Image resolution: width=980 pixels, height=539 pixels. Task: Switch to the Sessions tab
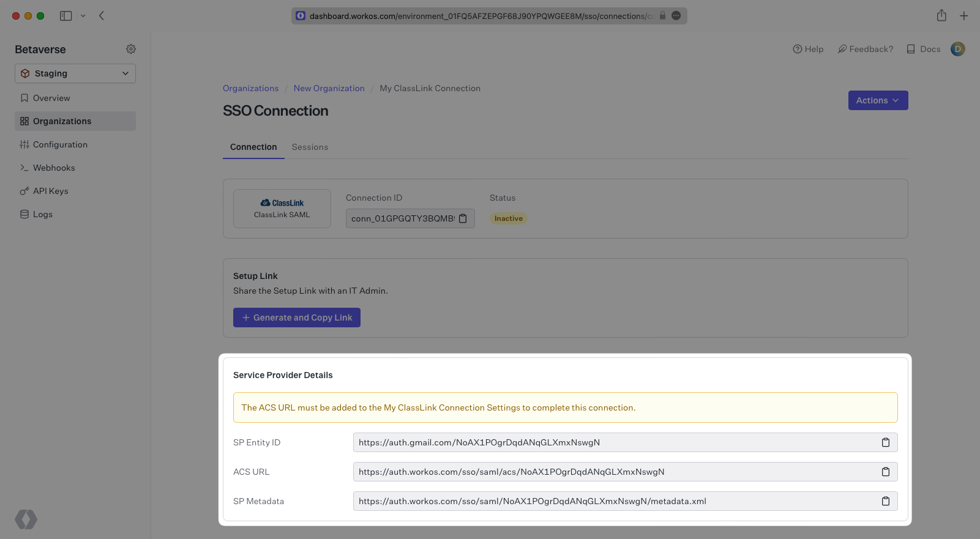(310, 147)
